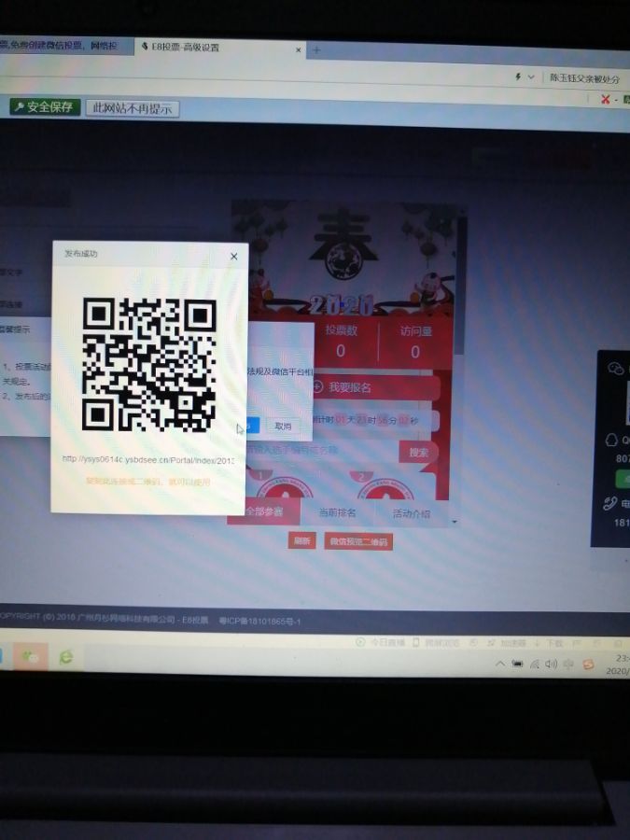This screenshot has height=840, width=630.
Task: Open the 活动介绍 tab
Action: 411,513
